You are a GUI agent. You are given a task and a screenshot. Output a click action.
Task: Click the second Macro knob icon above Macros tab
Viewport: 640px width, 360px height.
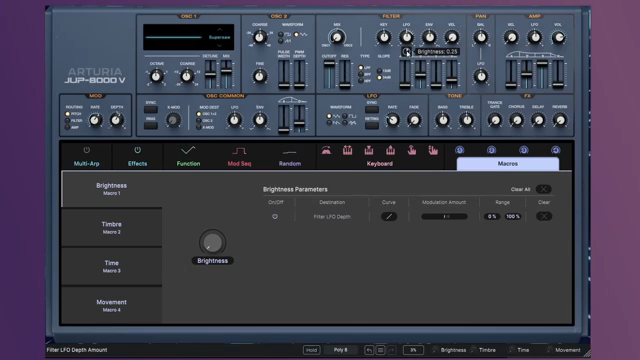491,150
